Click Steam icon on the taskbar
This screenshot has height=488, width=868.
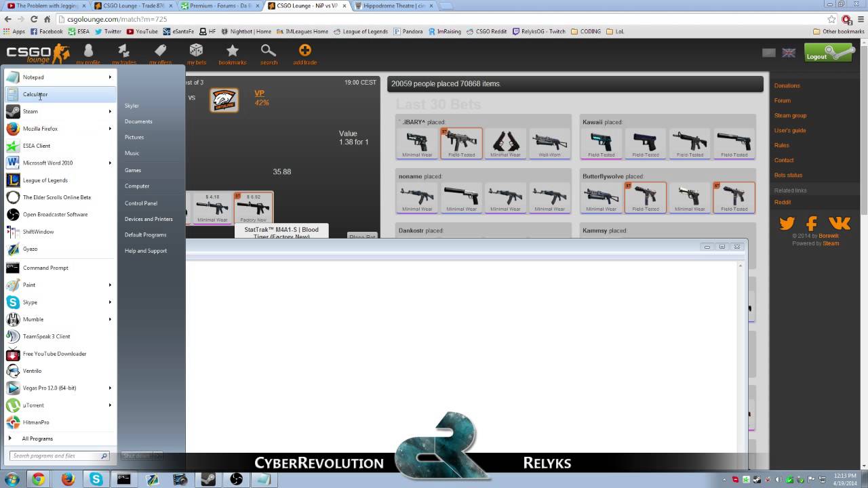[208, 479]
